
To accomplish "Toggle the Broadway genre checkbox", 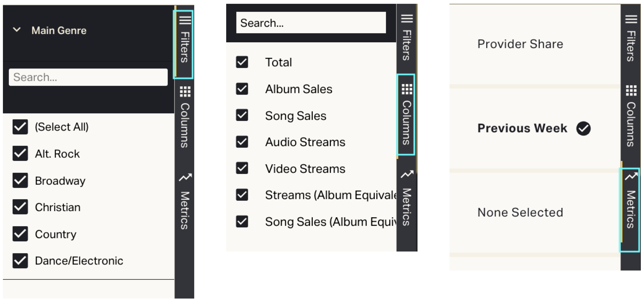I will [x=20, y=180].
